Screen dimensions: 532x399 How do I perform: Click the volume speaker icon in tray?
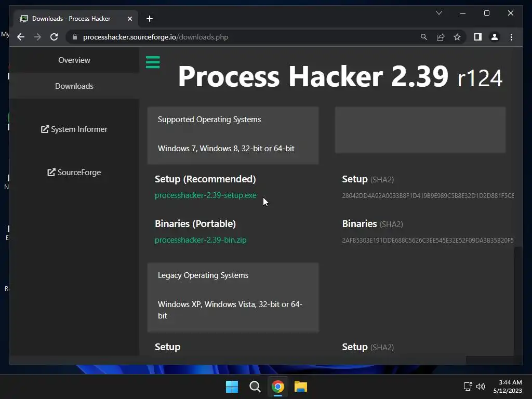(481, 387)
